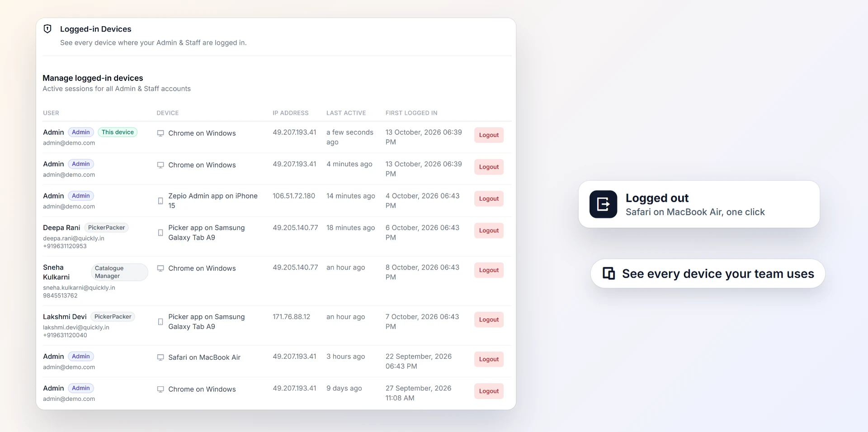
Task: Click the Sneha Kulkarni user name
Action: [57, 272]
